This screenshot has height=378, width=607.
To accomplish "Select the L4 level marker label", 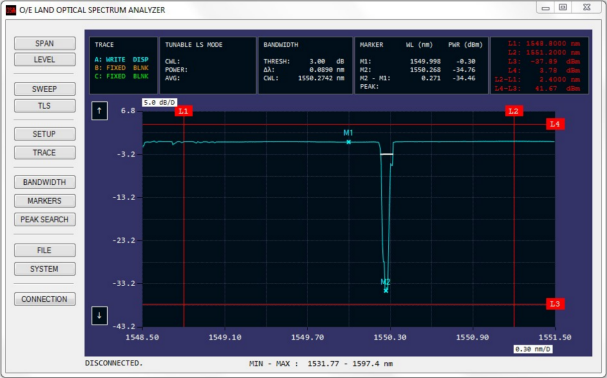I will click(555, 124).
